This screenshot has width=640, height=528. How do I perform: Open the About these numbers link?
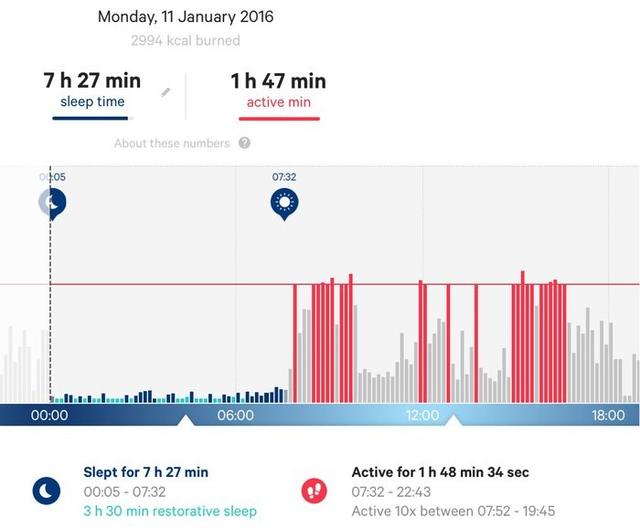tap(172, 143)
